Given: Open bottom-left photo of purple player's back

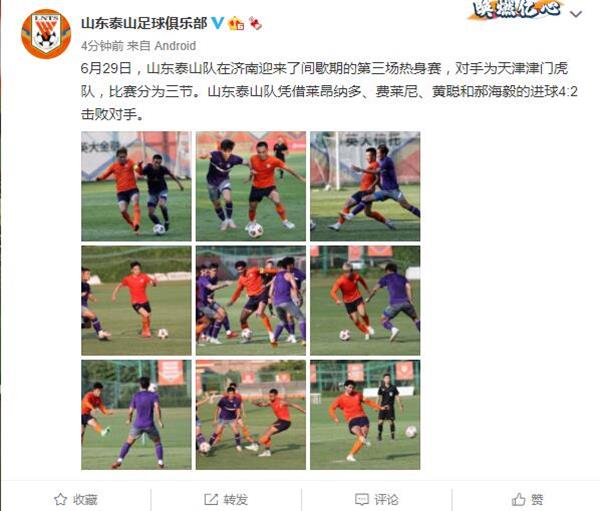Looking at the screenshot, I should pyautogui.click(x=136, y=415).
